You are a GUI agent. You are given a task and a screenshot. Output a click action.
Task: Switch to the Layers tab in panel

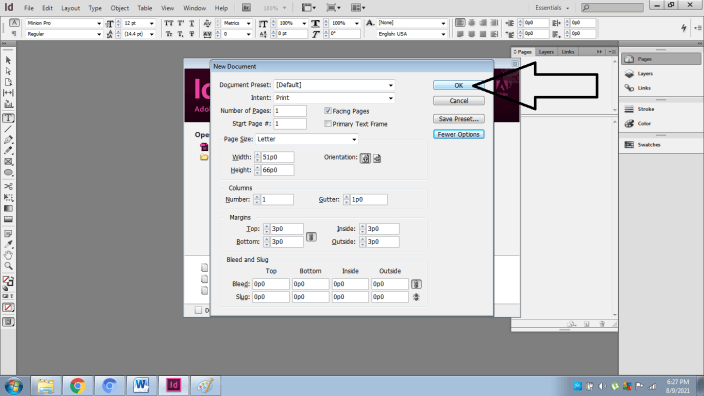pos(546,52)
